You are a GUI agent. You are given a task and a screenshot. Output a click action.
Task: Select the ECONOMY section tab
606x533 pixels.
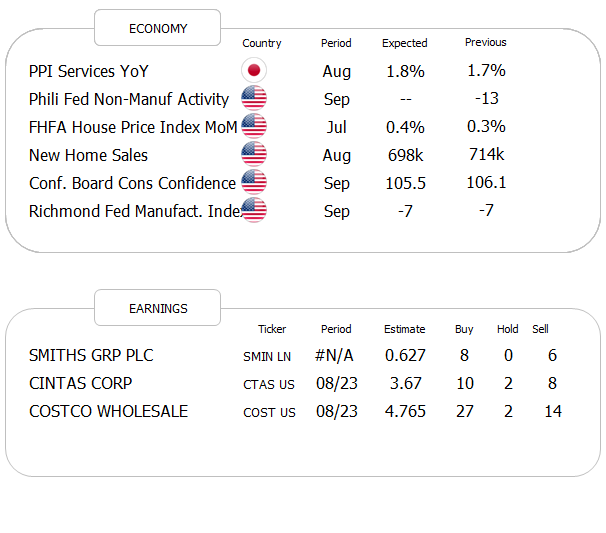tap(158, 28)
